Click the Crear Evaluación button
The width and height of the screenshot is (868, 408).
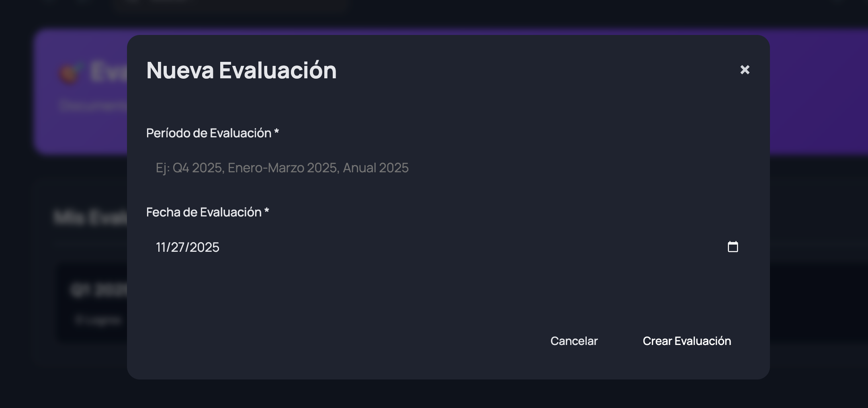686,341
